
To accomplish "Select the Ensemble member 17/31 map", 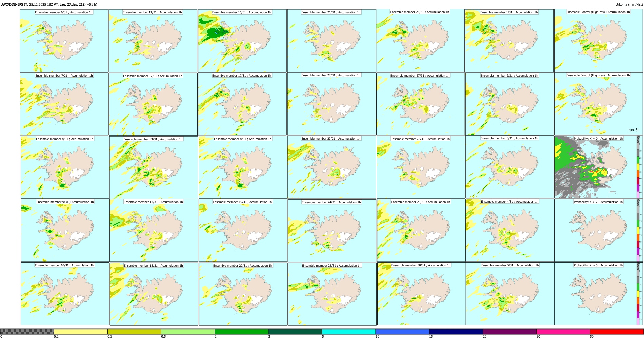I will coord(242,104).
